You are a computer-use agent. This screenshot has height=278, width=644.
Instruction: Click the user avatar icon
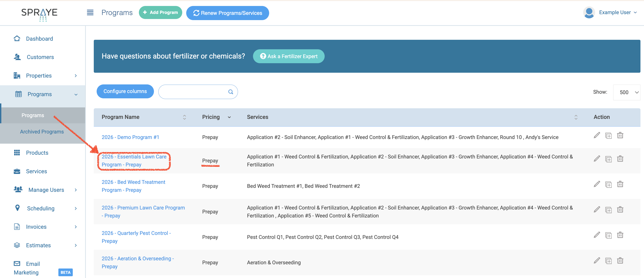click(589, 13)
